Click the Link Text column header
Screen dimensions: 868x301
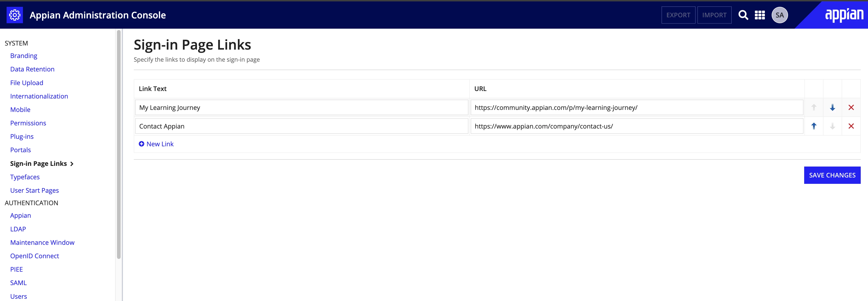coord(153,89)
